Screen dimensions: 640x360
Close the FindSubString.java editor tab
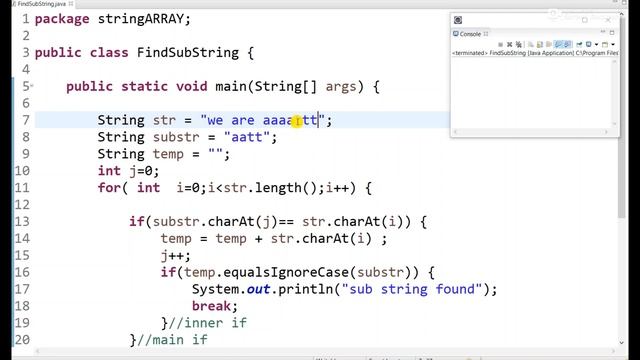pyautogui.click(x=71, y=4)
